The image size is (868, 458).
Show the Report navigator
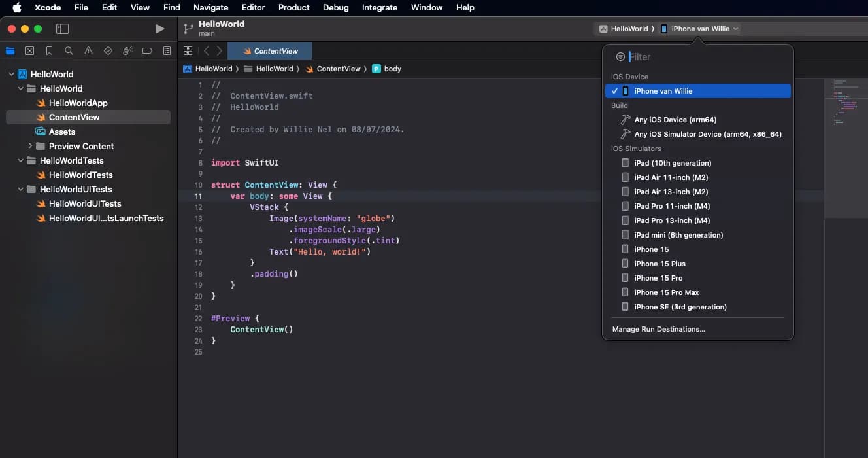tap(167, 51)
